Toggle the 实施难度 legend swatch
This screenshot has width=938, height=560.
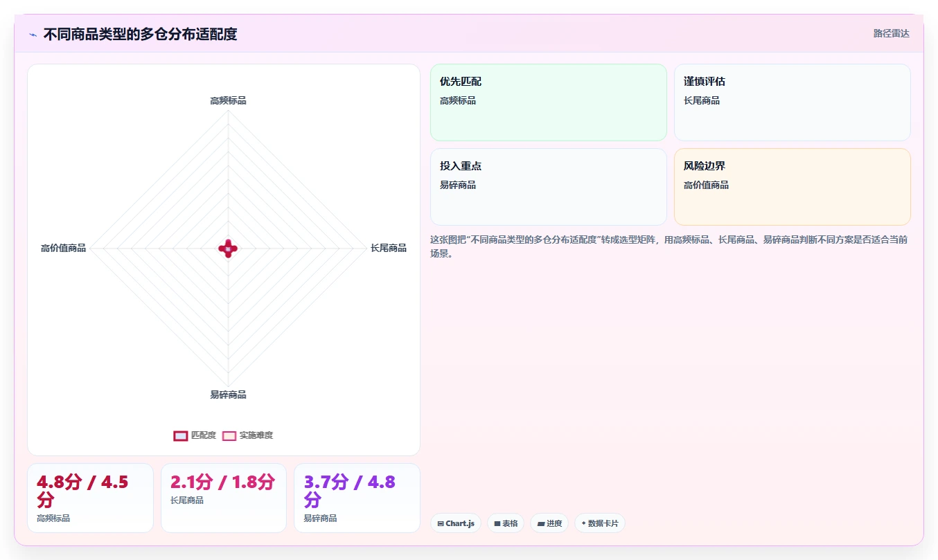point(229,435)
